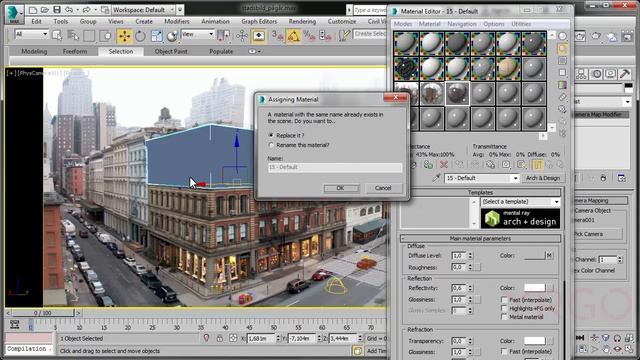Click the Undo arrow icon
The width and height of the screenshot is (640, 360).
pyautogui.click(x=69, y=9)
